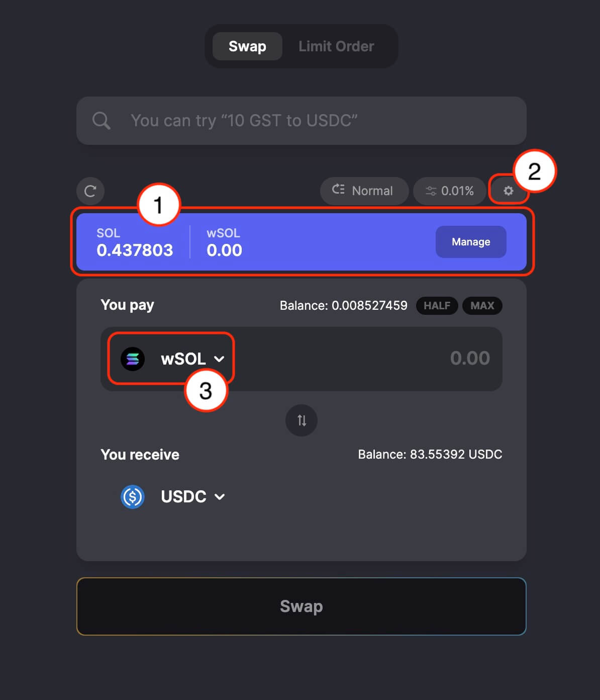Open the Normal transaction priority selector
The height and width of the screenshot is (700, 600).
364,191
